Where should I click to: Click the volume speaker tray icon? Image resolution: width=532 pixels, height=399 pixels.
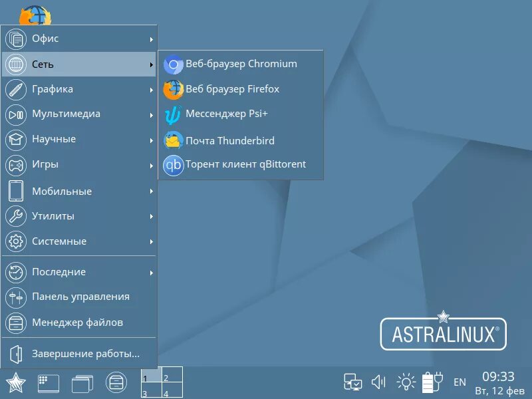(378, 382)
